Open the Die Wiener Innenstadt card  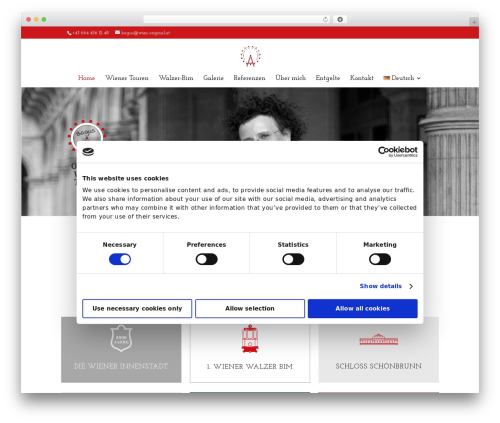[x=121, y=350]
